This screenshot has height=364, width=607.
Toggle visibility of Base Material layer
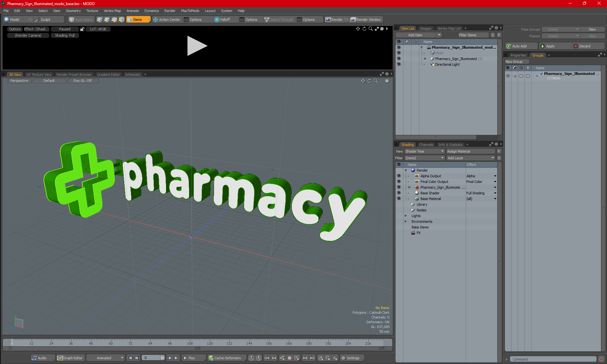(399, 199)
